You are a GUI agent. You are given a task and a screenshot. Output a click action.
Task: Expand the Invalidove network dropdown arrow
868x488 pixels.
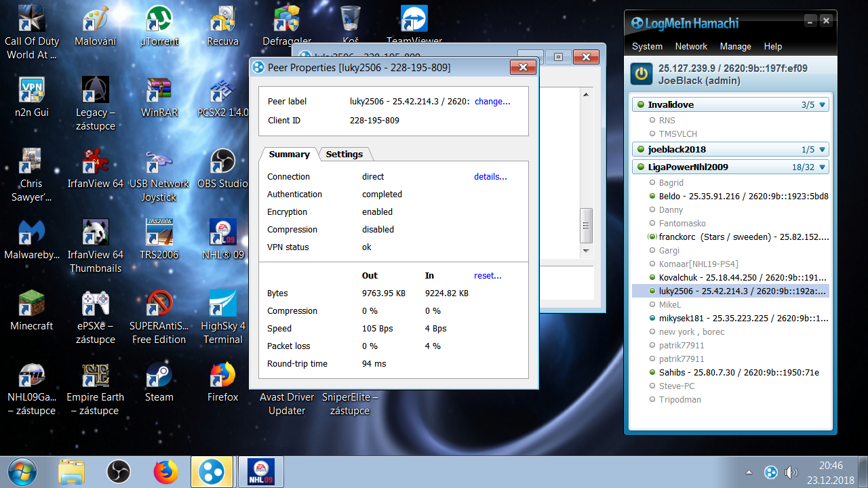(x=822, y=105)
